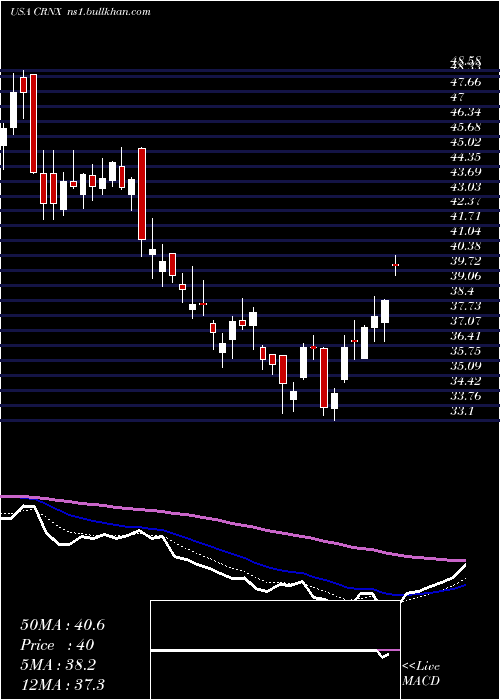Viewport: 500px width, 700px height.
Task: Select the 45.68 price axis label
Action: (465, 127)
